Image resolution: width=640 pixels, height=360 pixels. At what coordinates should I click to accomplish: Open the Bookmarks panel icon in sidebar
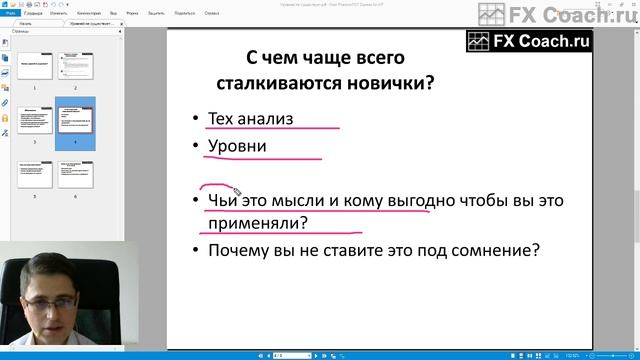pos(5,43)
